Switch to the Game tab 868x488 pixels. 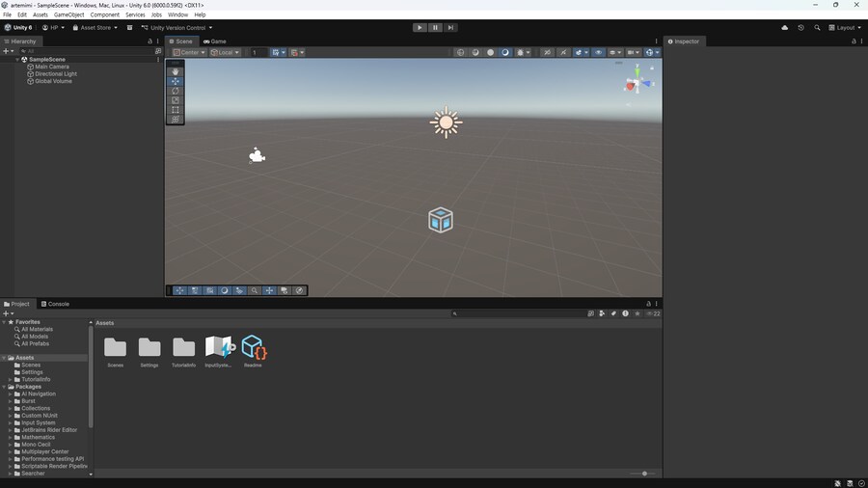tap(215, 41)
